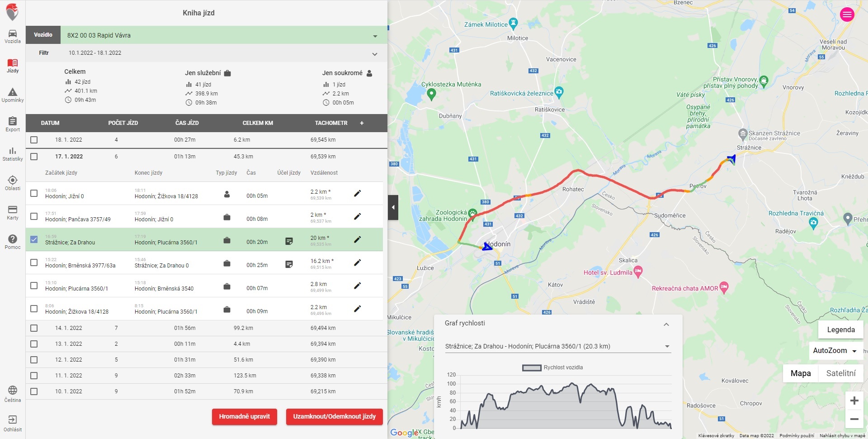
Task: Collapse the side panel with arrow handle
Action: pyautogui.click(x=393, y=207)
